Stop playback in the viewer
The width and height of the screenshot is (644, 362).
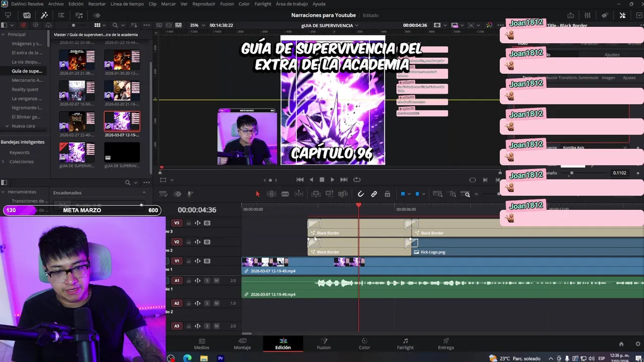322,179
